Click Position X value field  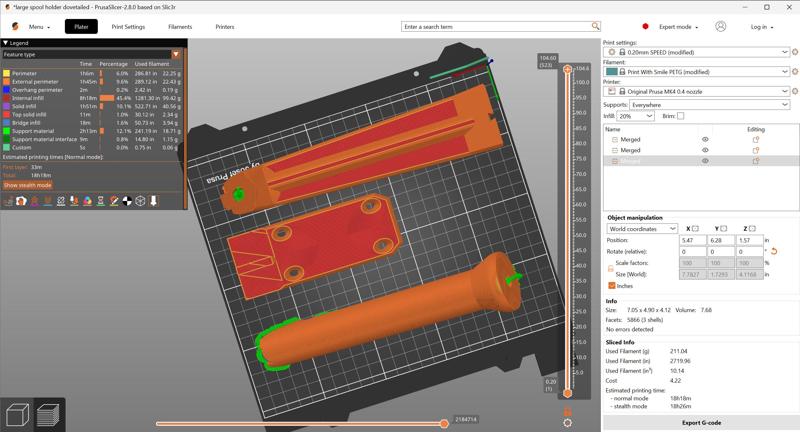(x=693, y=240)
